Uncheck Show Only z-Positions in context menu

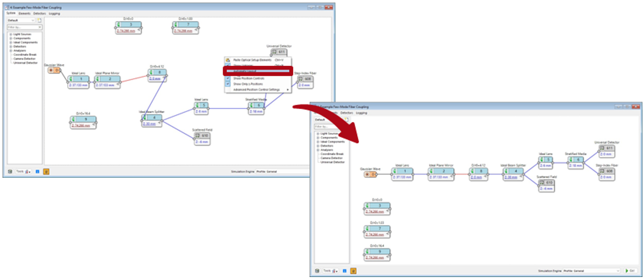228,84
